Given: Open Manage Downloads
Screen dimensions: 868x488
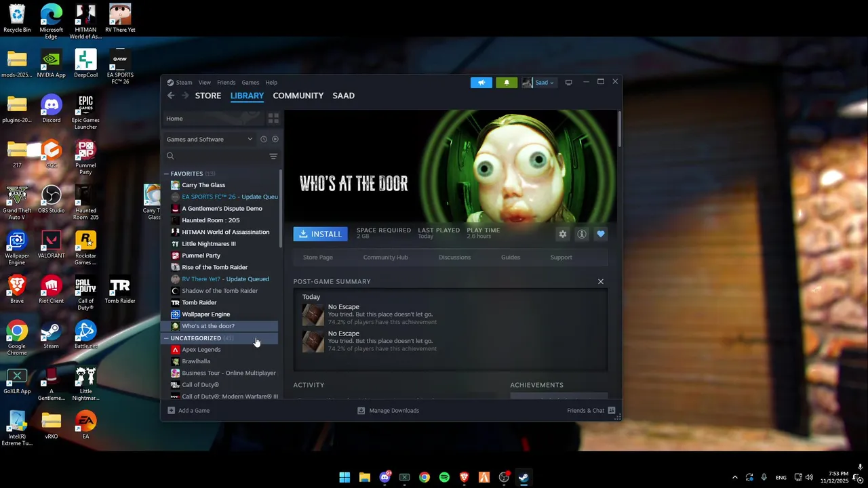Looking at the screenshot, I should coord(388,411).
